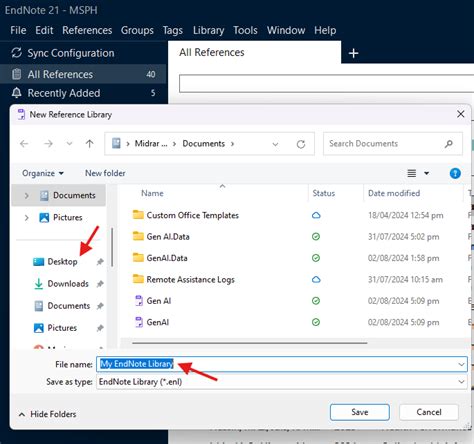Open the File menu
Screen dimensions: 474x444
click(x=18, y=30)
